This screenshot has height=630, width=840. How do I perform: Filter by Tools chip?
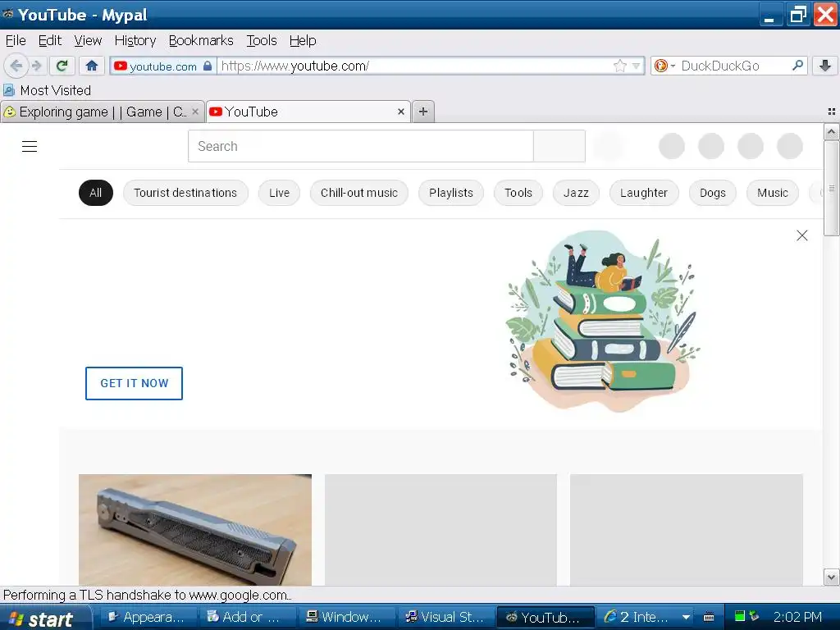518,193
